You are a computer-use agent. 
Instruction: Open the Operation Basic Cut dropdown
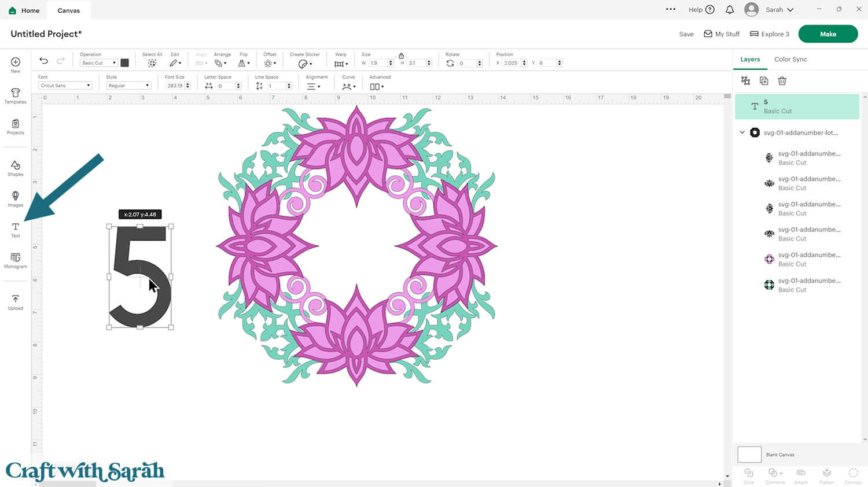tap(98, 63)
